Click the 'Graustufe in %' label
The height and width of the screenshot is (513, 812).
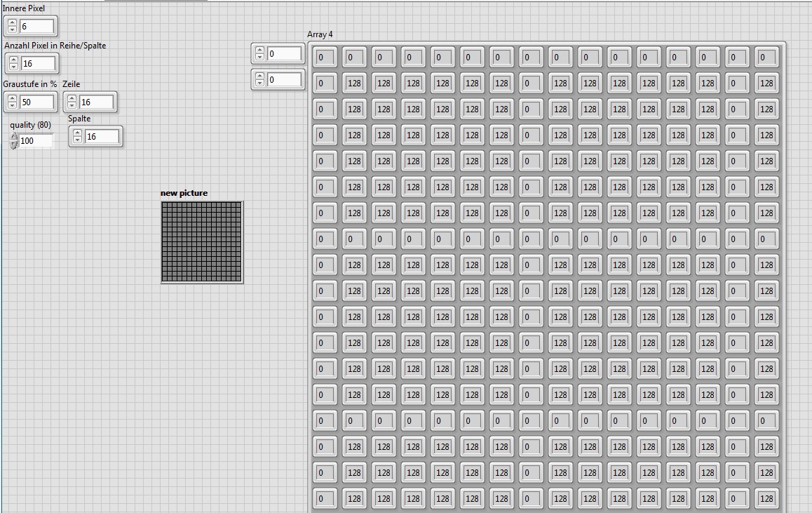coord(30,84)
